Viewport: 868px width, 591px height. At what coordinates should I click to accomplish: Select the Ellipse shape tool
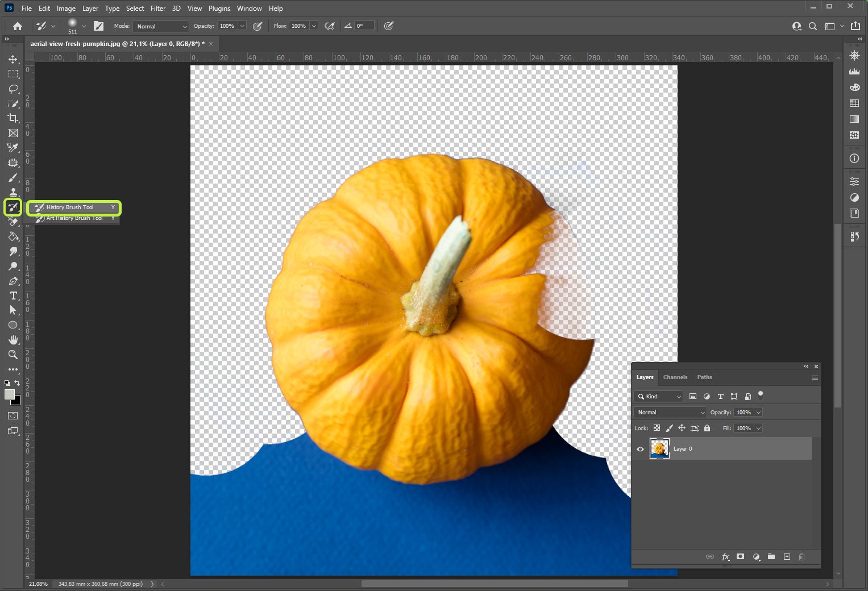click(13, 325)
